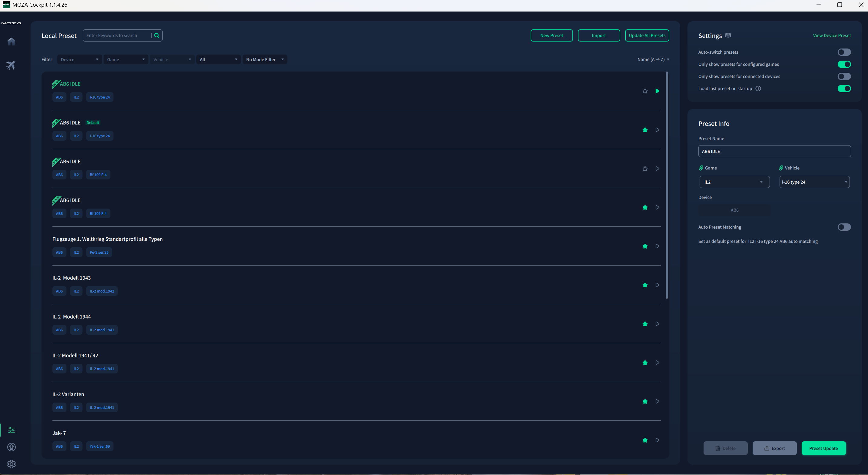Unstar the Jak- 7 preset

645,440
